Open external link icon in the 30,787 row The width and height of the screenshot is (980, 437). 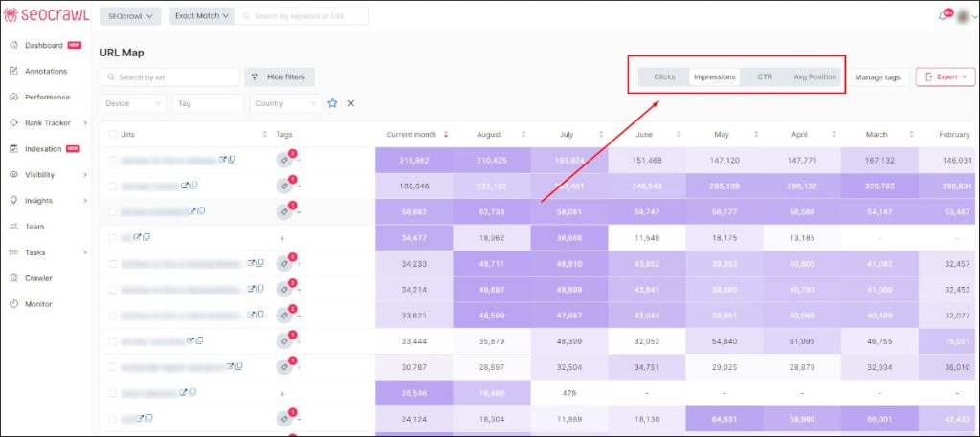coord(230,366)
